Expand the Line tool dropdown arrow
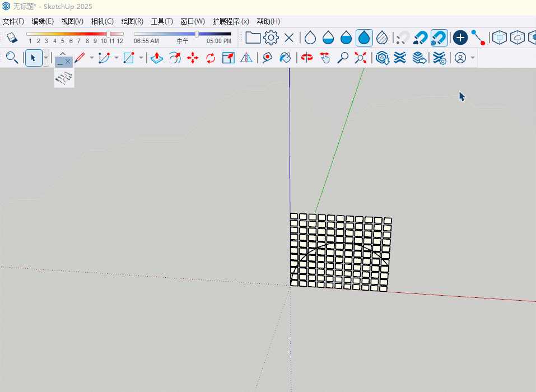The image size is (536, 392). coord(92,58)
